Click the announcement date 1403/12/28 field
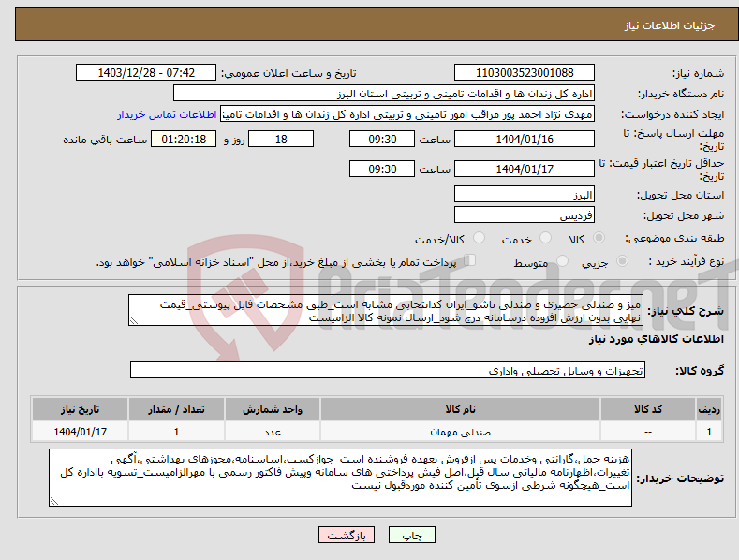 click(x=145, y=73)
